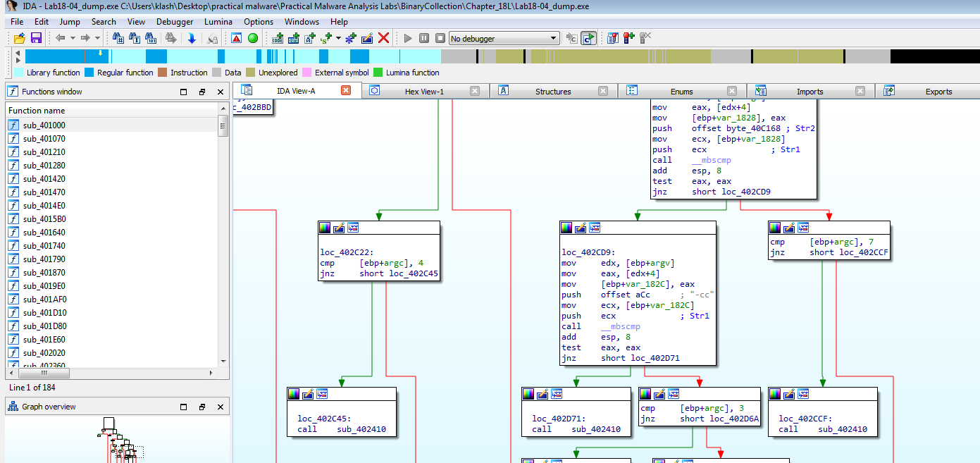Click the create ASCII string icon
This screenshot has width=980, height=463.
pyautogui.click(x=310, y=38)
